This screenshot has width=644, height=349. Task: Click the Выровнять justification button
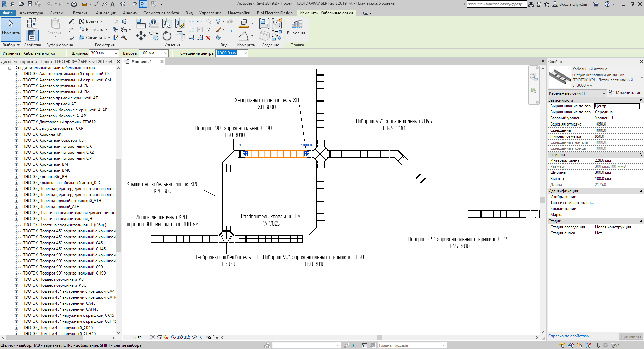coord(297,28)
